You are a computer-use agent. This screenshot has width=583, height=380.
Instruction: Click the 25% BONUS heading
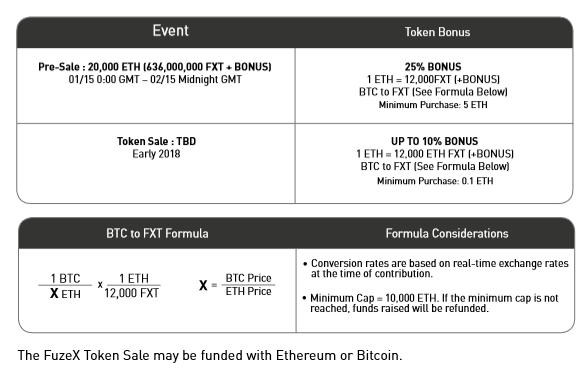pos(433,67)
